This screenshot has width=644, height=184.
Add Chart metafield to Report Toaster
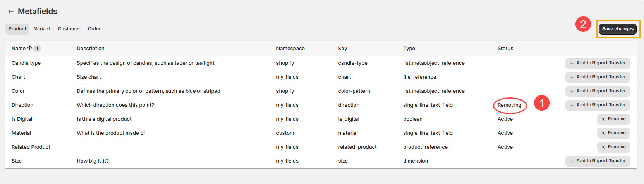(x=598, y=77)
